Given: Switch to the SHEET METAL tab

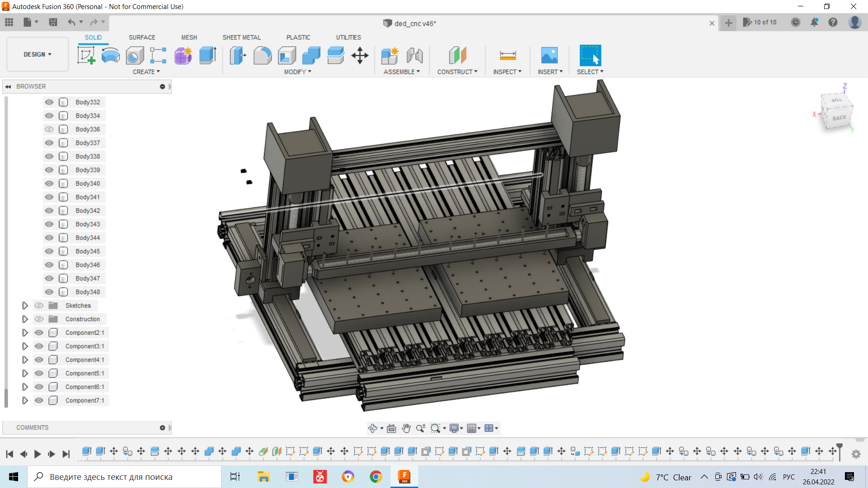Looking at the screenshot, I should [x=241, y=38].
